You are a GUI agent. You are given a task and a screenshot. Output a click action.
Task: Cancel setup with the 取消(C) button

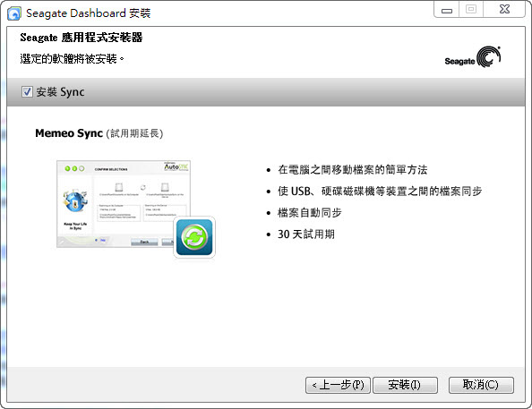click(481, 385)
